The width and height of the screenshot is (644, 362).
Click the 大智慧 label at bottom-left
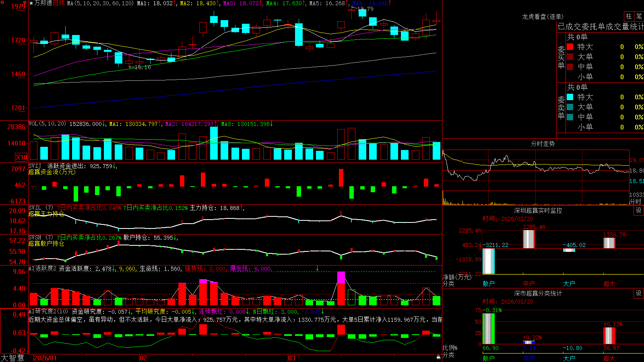(12, 358)
